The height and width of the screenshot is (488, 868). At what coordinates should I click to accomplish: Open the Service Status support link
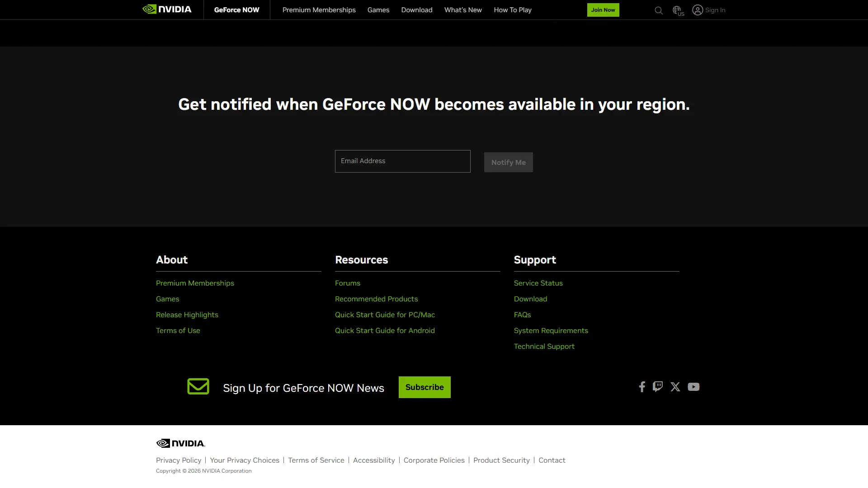[538, 283]
